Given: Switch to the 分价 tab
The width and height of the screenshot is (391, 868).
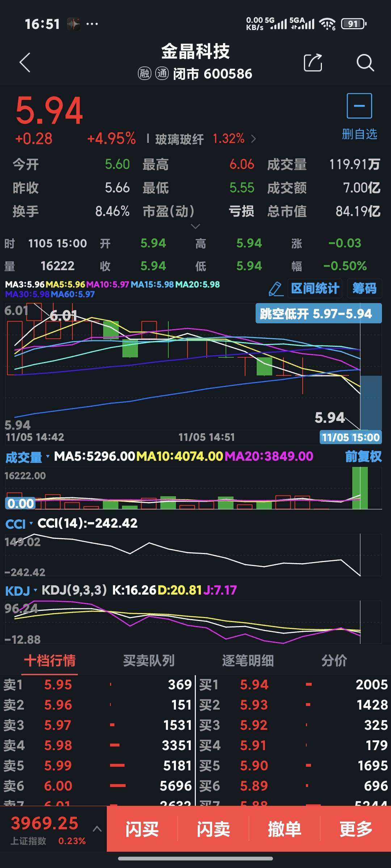Looking at the screenshot, I should tap(334, 660).
